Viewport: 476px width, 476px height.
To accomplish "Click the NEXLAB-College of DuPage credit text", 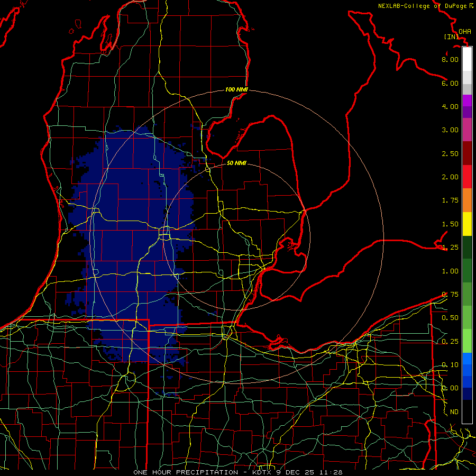I will pos(425,6).
